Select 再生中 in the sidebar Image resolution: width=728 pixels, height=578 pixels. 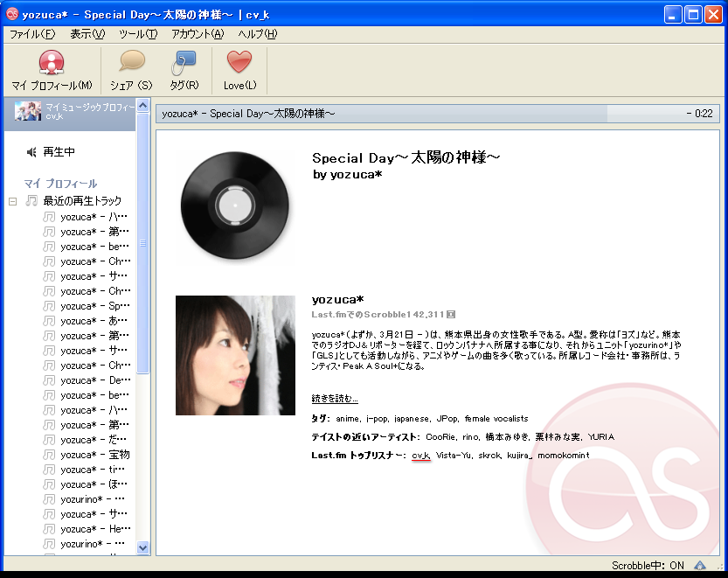pyautogui.click(x=59, y=152)
